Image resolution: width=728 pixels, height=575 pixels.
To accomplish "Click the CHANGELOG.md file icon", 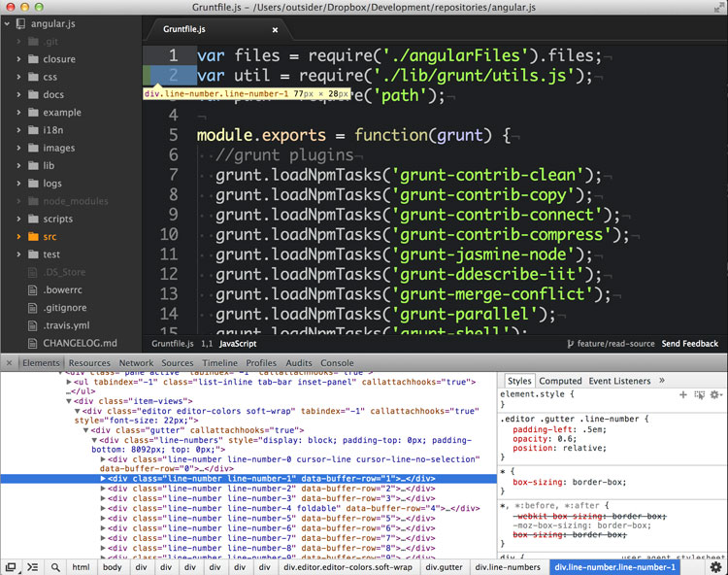I will tap(32, 343).
